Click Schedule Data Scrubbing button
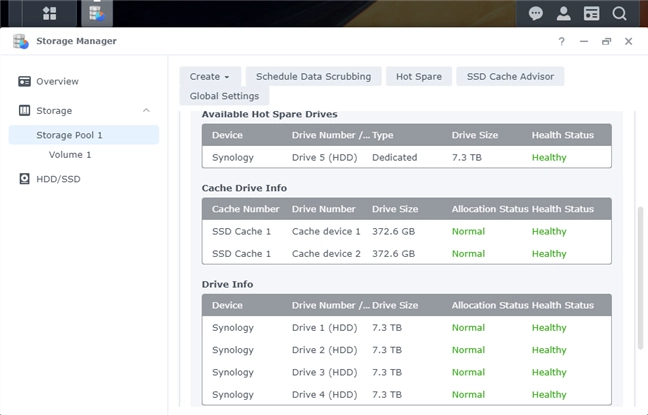This screenshot has width=648, height=415. 313,76
